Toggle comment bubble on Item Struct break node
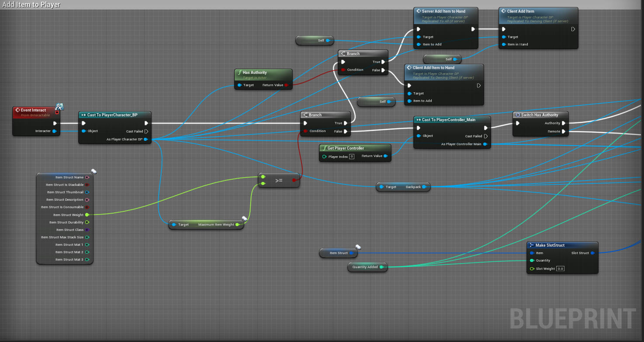The width and height of the screenshot is (644, 342). [94, 171]
